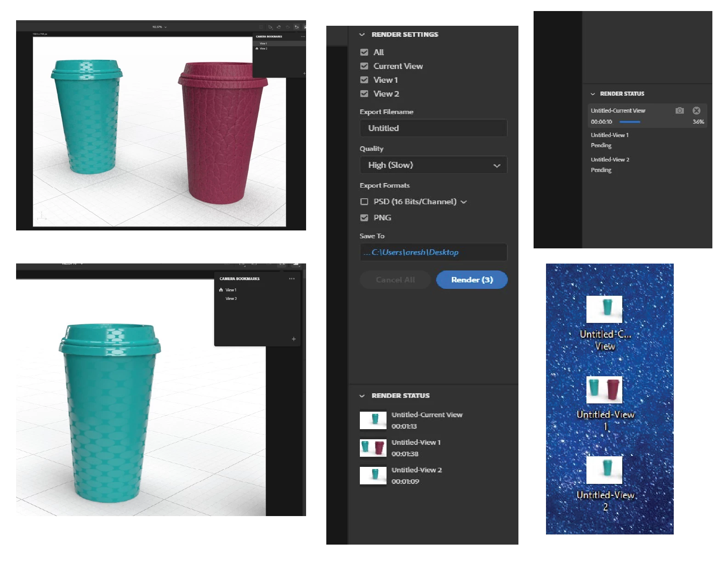
Task: Click the 00:01:09 render time text
Action: 405,481
